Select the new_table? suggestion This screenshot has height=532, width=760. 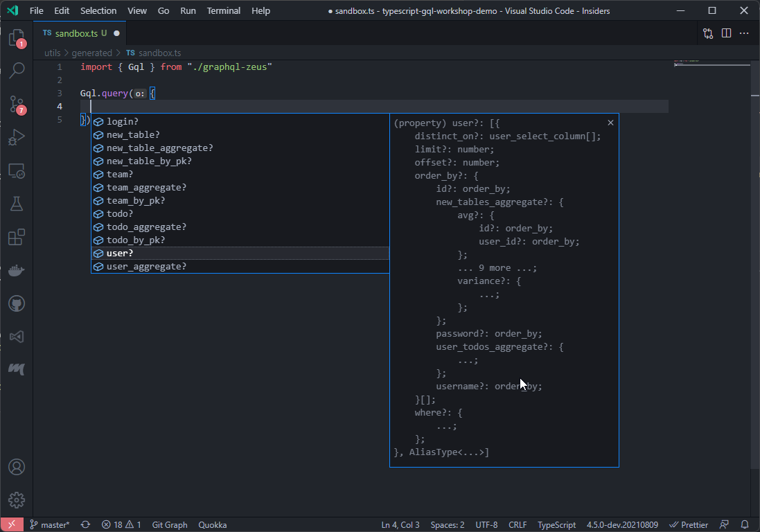[x=240, y=134]
